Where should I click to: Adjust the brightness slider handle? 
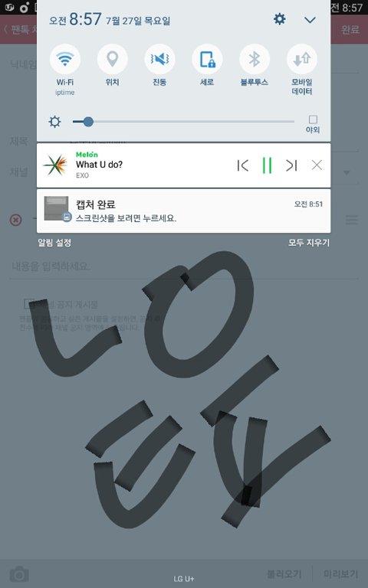[88, 122]
